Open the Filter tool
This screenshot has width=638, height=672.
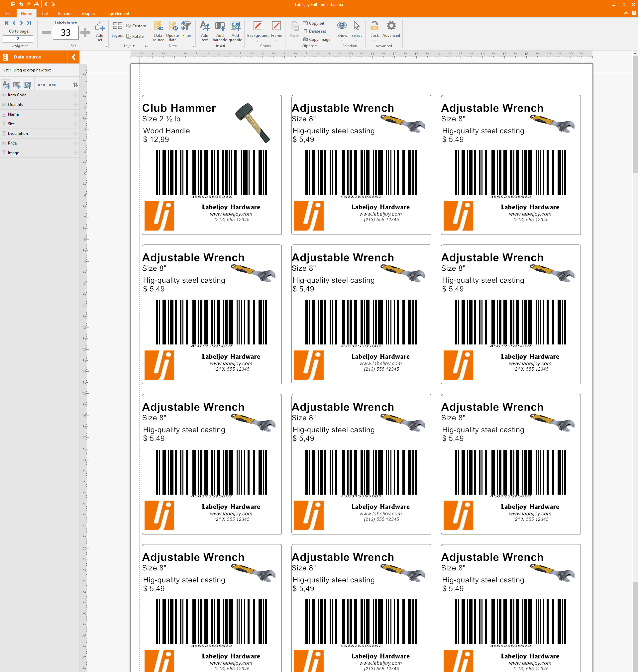coord(187,30)
